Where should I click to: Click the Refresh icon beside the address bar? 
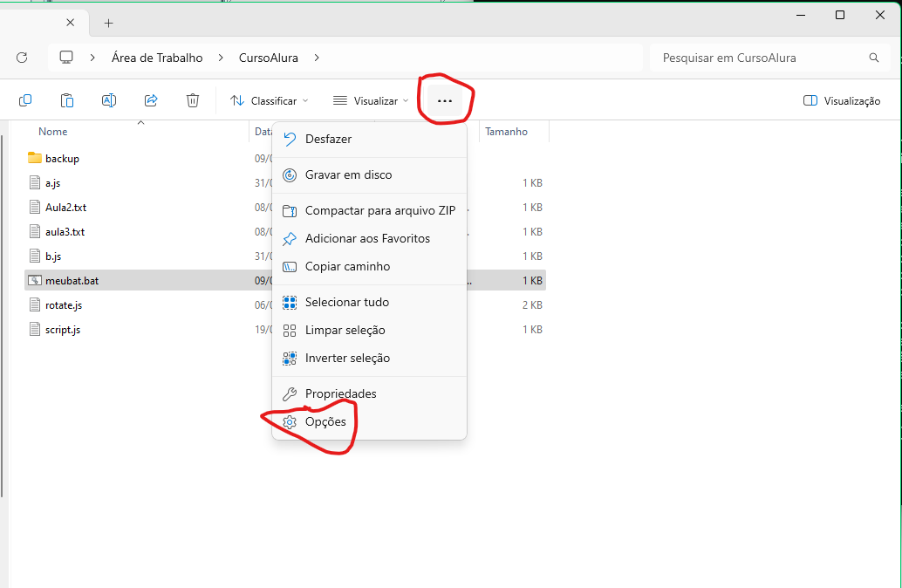point(22,58)
